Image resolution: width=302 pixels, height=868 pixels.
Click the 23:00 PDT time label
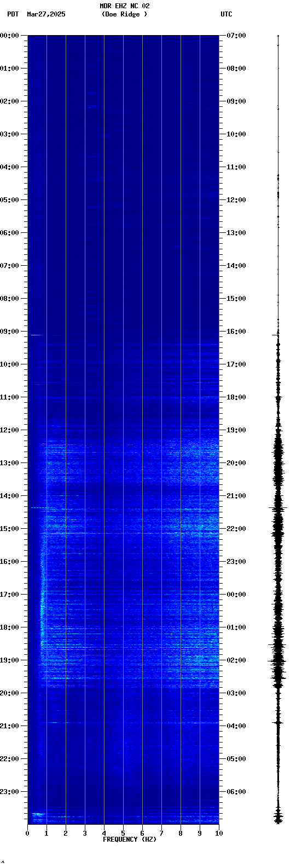click(9, 792)
